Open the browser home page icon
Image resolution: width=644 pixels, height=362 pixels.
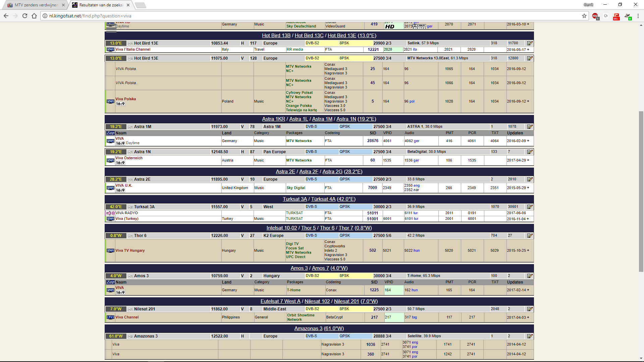coord(34,16)
